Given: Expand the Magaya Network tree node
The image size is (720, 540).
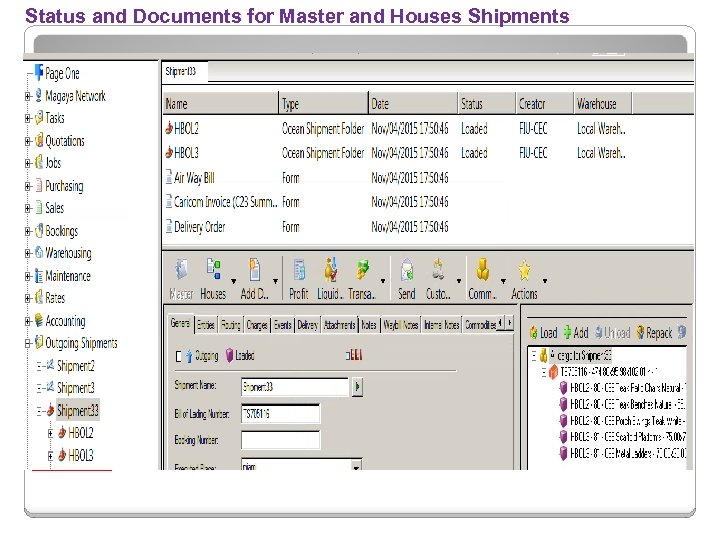Looking at the screenshot, I should (28, 96).
